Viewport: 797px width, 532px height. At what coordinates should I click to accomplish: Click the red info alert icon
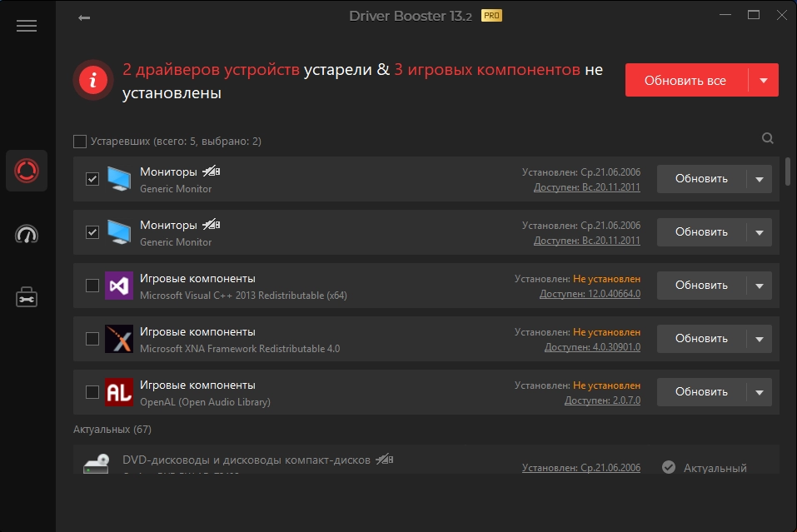point(92,80)
